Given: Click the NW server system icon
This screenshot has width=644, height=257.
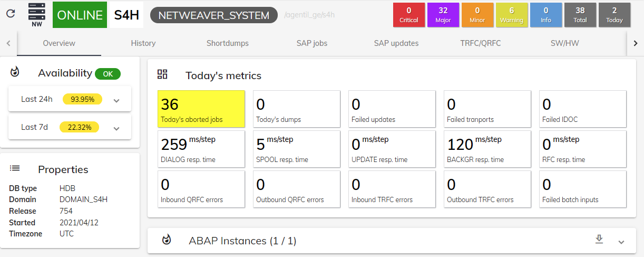Looking at the screenshot, I should tap(37, 14).
